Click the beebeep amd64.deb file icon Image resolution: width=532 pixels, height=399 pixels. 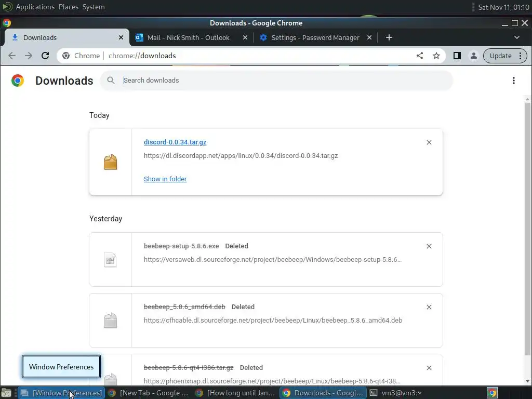(110, 321)
